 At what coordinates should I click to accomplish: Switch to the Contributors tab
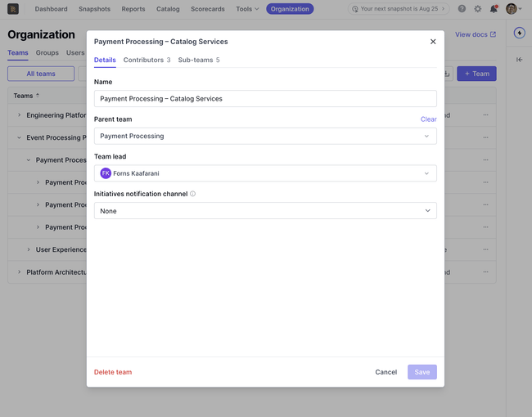(x=147, y=60)
